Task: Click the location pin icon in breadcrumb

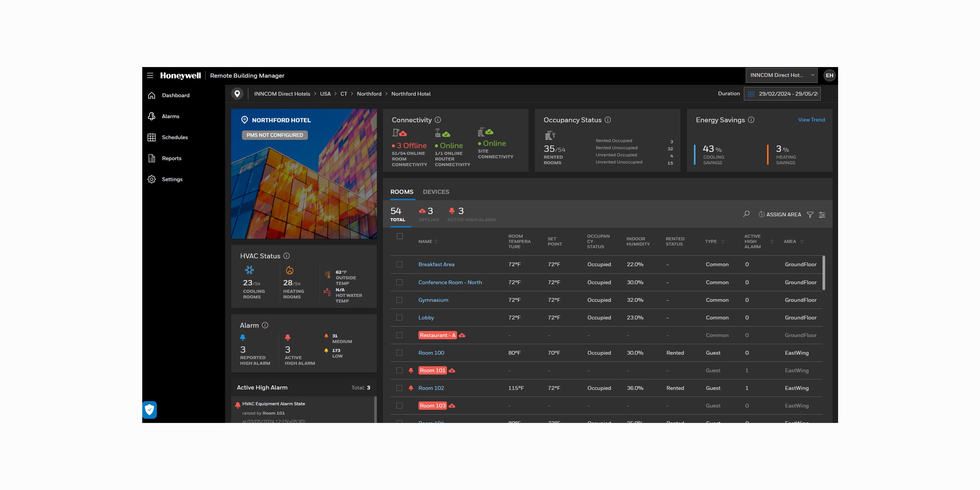Action: pos(237,94)
